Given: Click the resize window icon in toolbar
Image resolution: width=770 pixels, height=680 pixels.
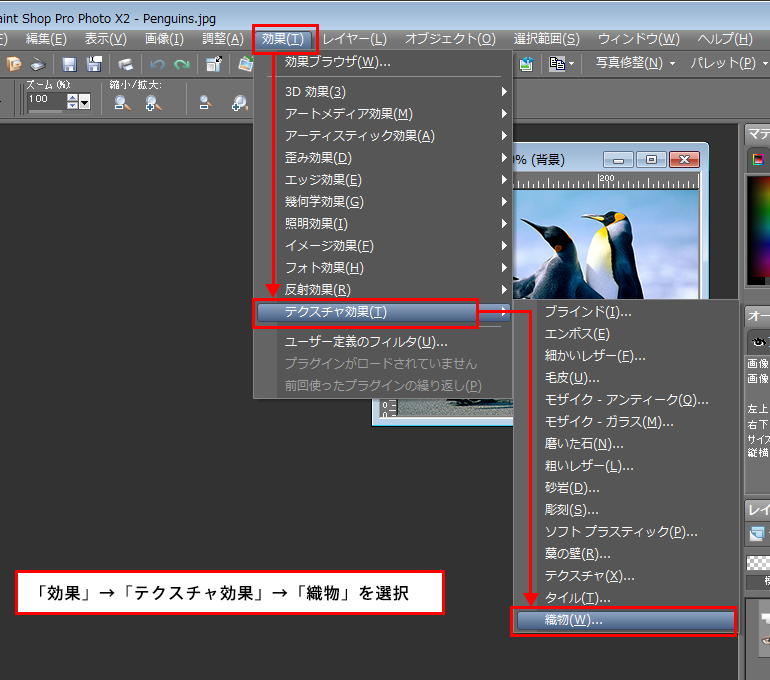Looking at the screenshot, I should (214, 64).
